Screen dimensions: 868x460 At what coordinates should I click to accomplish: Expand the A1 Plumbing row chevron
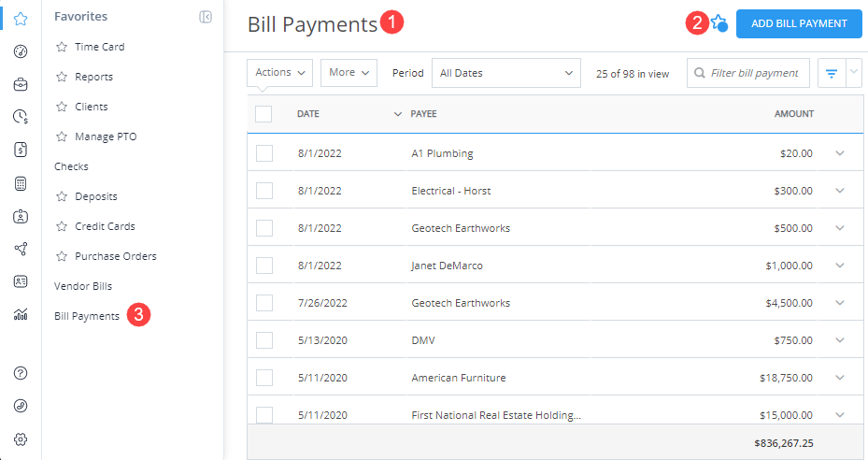pos(840,153)
